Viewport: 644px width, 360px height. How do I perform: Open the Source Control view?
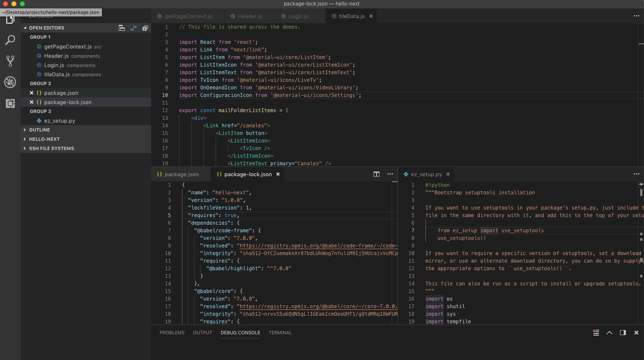[x=10, y=61]
